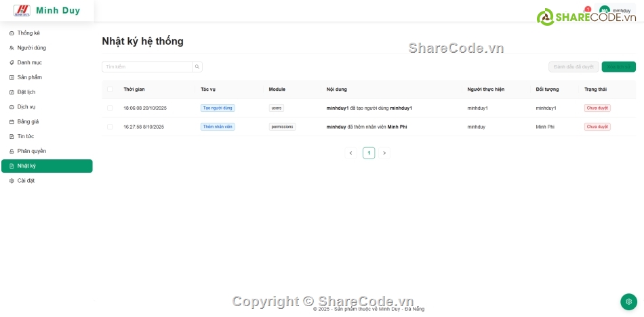This screenshot has width=644, height=317.
Task: Click the Người thực hiện column header
Action: [486, 89]
